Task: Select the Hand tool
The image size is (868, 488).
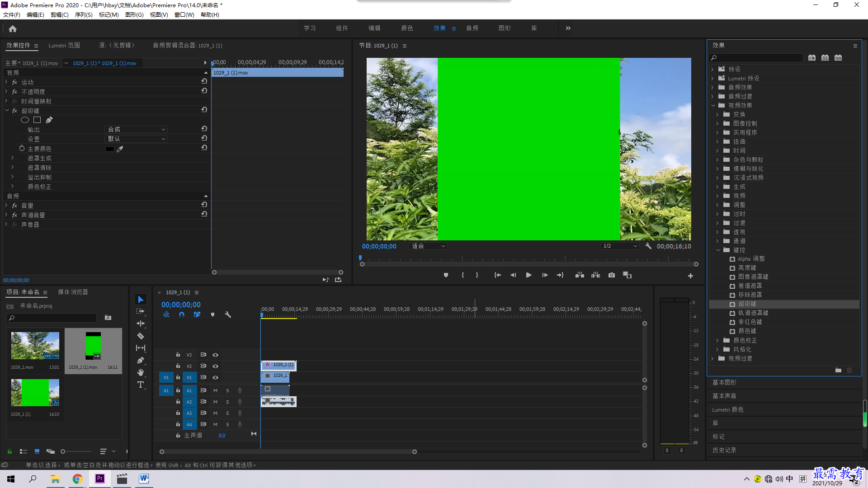Action: pos(141,372)
